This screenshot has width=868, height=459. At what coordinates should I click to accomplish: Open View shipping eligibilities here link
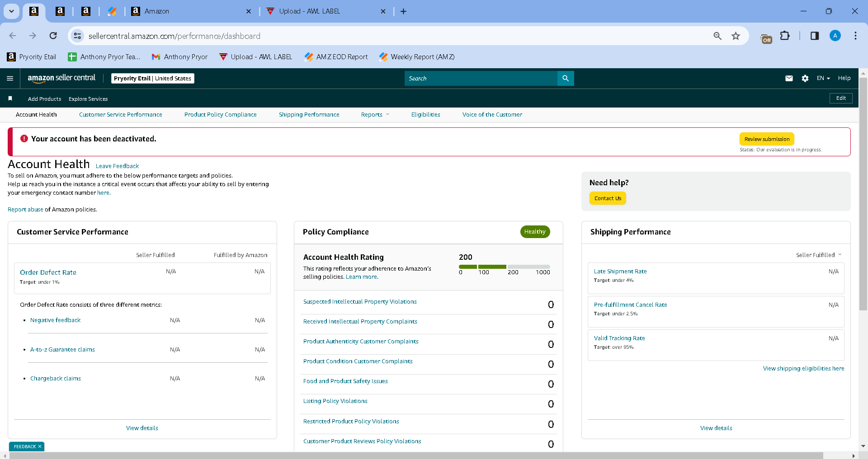pyautogui.click(x=803, y=368)
